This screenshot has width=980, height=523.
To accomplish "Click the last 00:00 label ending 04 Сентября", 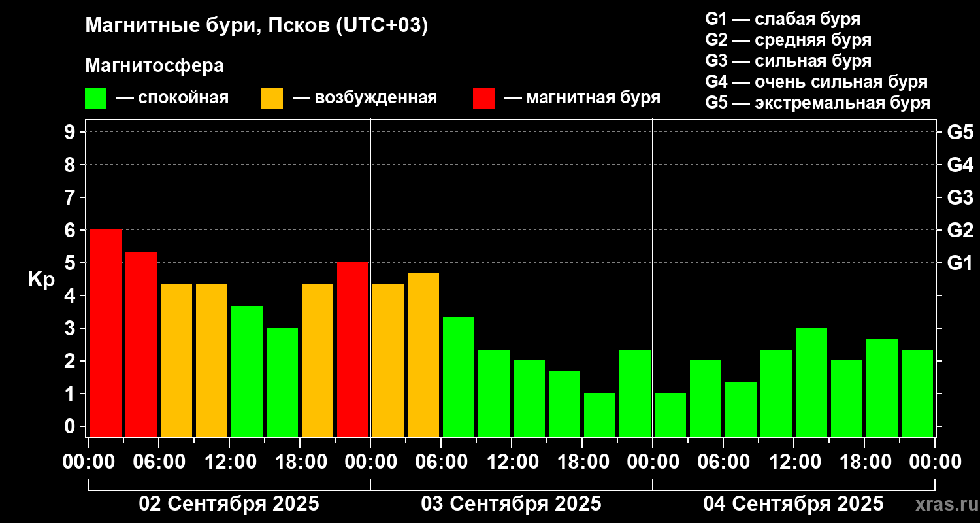I will pyautogui.click(x=935, y=462).
